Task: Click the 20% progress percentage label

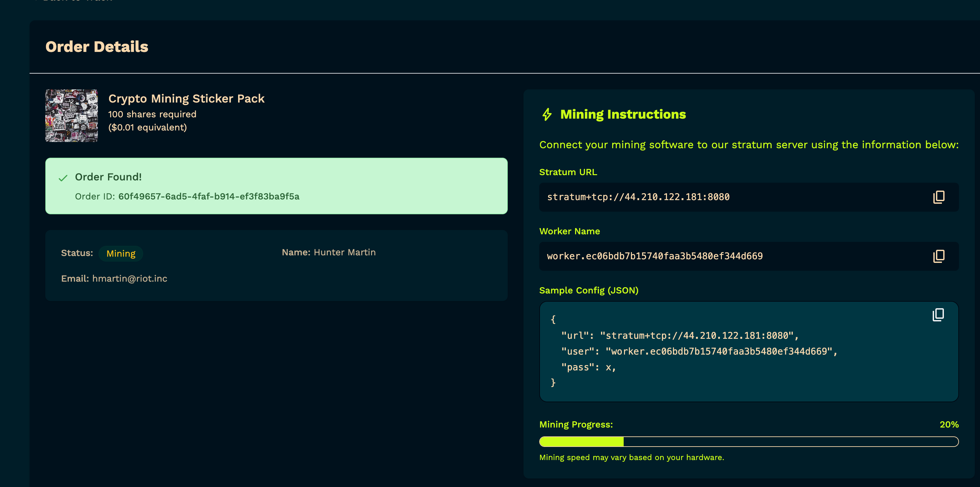Action: (949, 425)
